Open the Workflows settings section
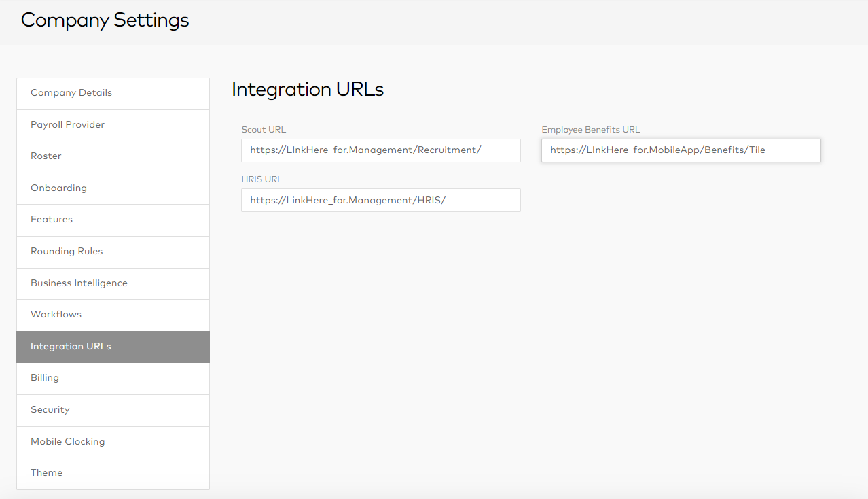868x499 pixels. point(113,315)
